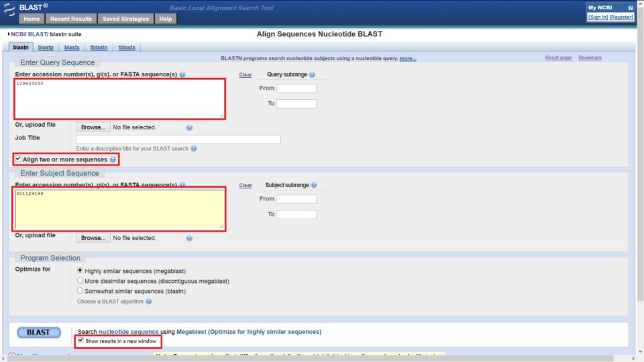Switch to the tblastn tab
Viewport: 644px width, 362px height.
[x=99, y=48]
